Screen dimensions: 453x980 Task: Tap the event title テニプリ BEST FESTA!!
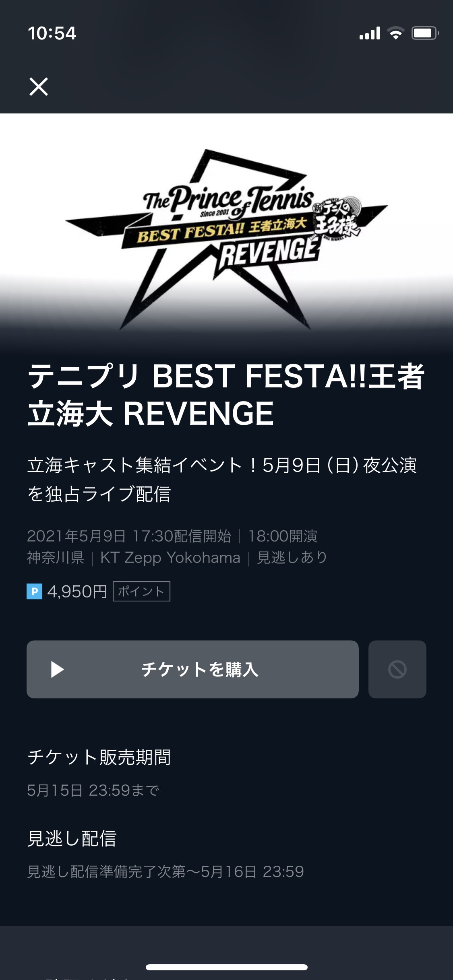(x=226, y=395)
